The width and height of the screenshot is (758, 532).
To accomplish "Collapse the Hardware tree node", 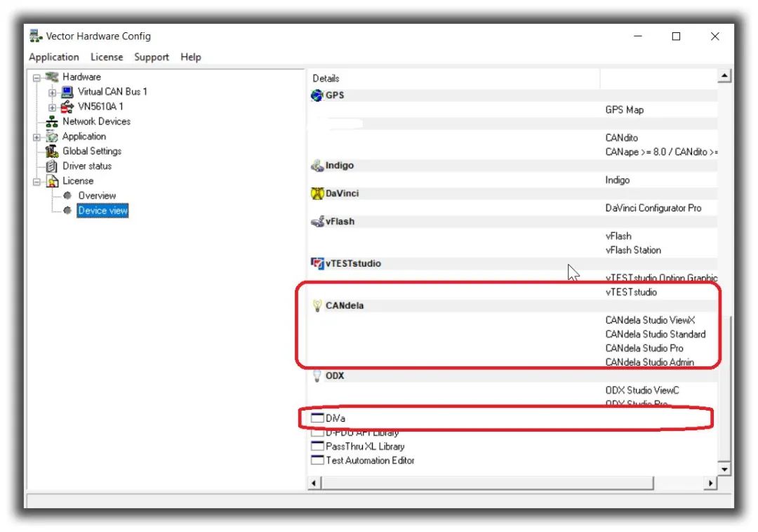I will (36, 77).
